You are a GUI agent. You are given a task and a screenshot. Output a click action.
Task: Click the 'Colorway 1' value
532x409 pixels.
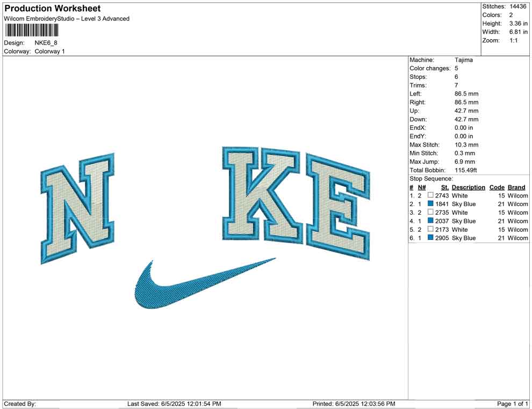tap(49, 52)
